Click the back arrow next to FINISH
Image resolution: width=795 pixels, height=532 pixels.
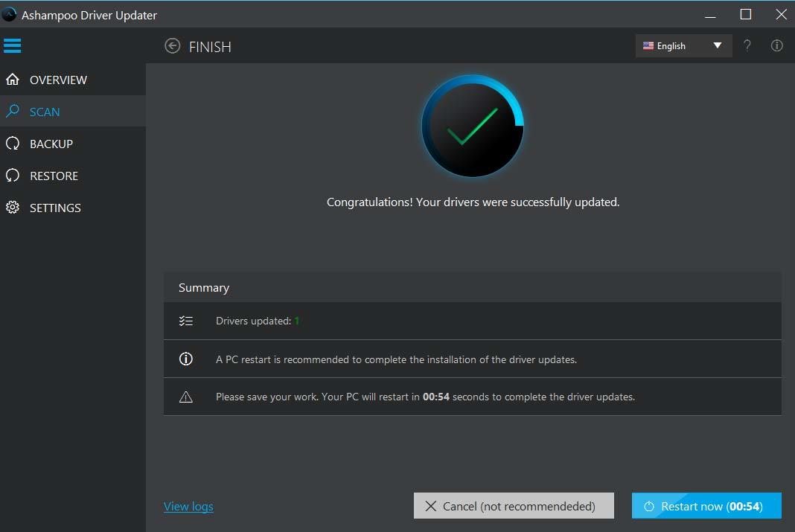pos(173,46)
